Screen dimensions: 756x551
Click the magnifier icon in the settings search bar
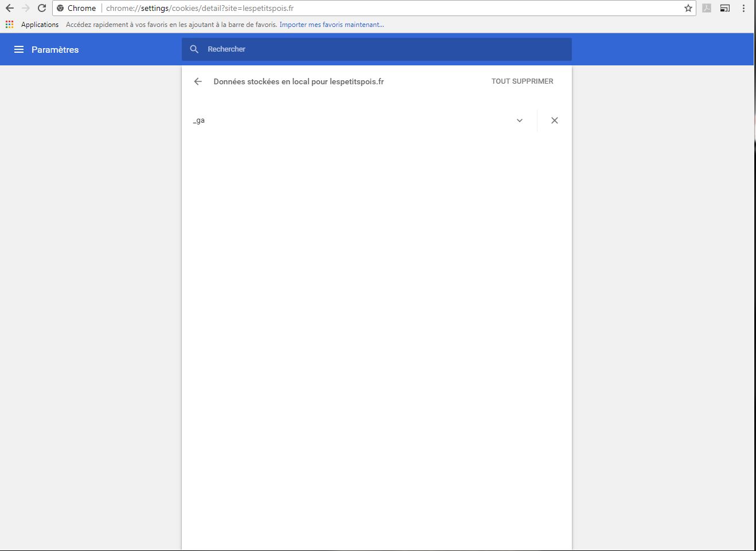click(x=194, y=49)
